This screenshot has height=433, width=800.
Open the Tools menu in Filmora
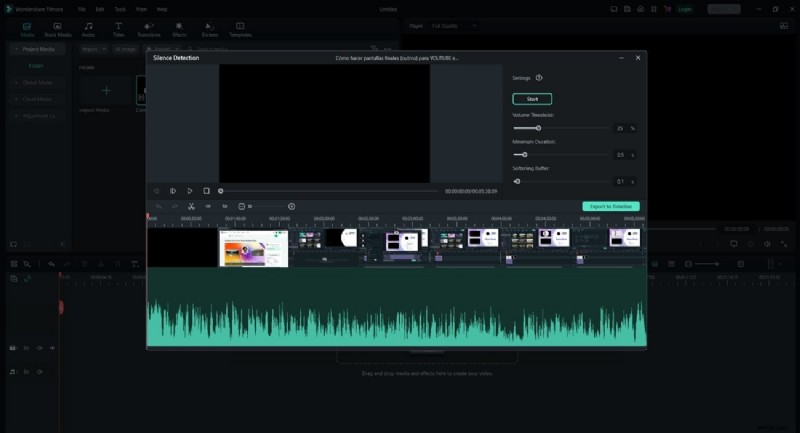coord(120,9)
